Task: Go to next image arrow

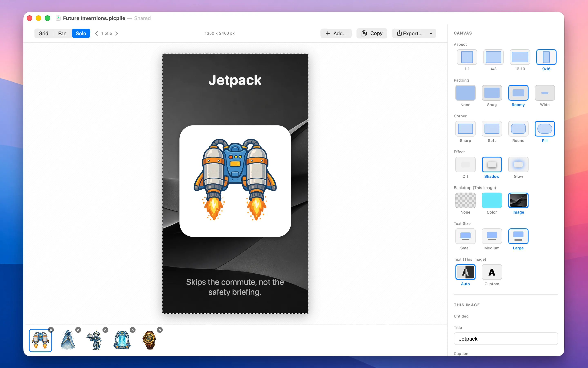Action: 117,33
